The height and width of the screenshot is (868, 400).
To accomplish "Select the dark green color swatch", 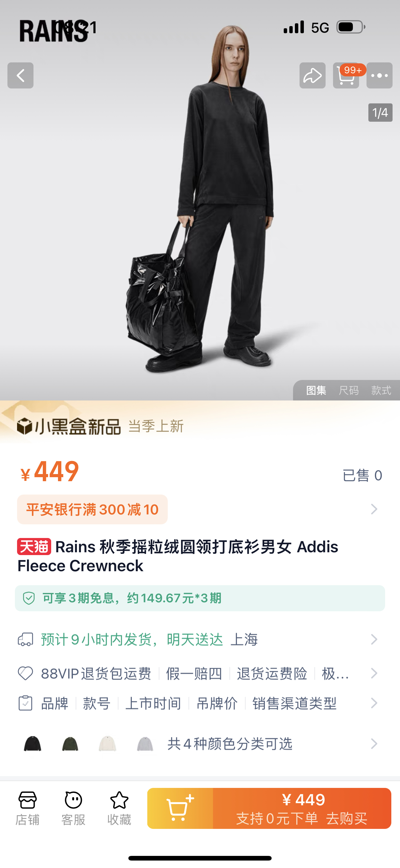I will pos(70,743).
